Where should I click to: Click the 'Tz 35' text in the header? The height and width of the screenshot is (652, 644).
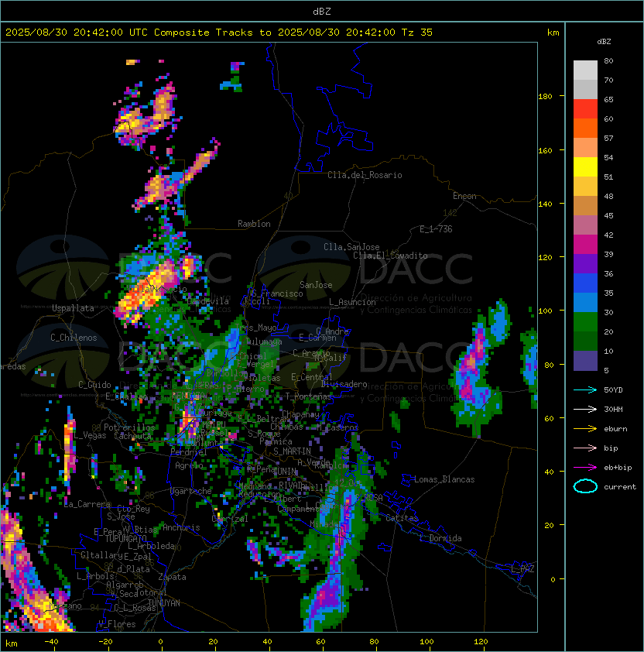[417, 33]
